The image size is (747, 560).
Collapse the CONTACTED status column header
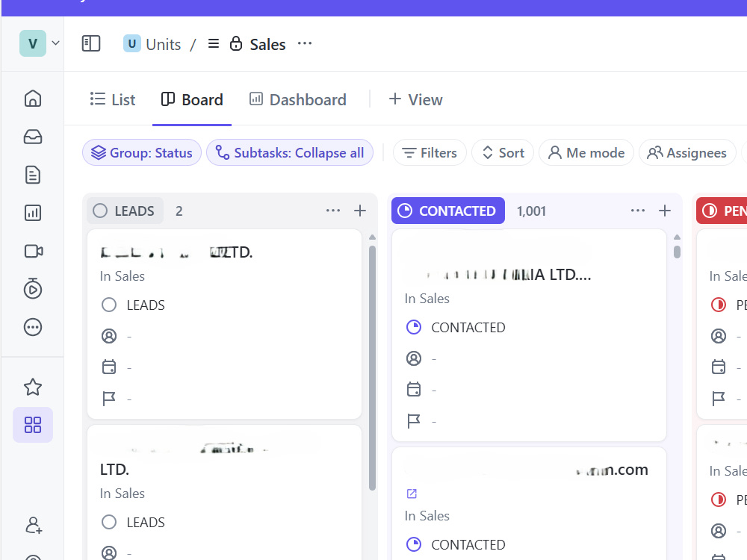pos(447,211)
